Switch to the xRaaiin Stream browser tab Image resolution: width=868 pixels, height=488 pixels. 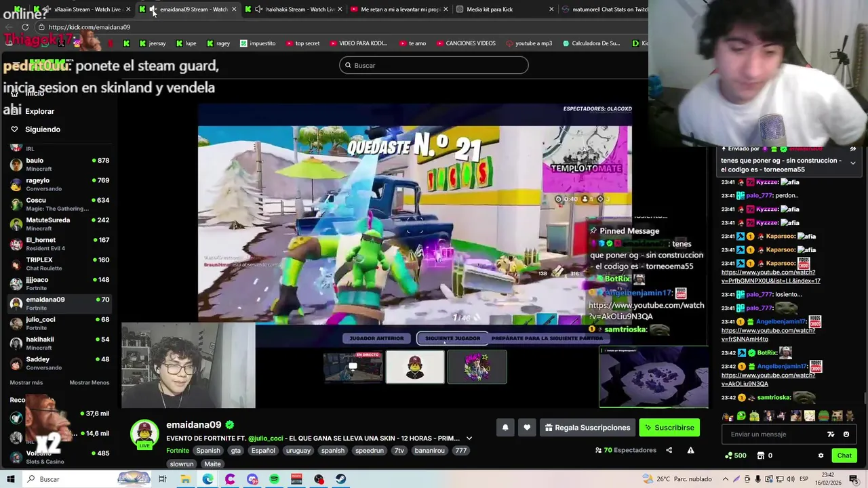(82, 9)
